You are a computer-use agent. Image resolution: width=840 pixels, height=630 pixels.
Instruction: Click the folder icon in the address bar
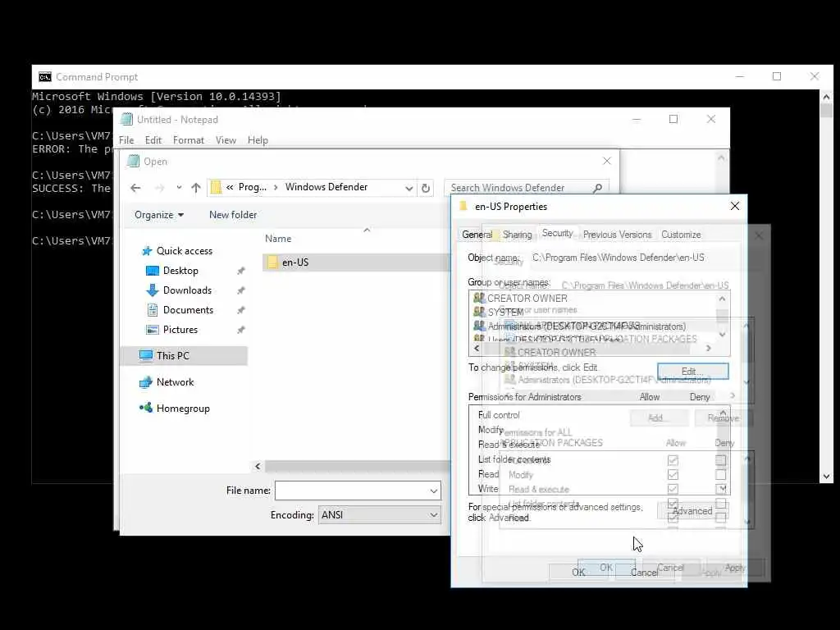pyautogui.click(x=216, y=187)
